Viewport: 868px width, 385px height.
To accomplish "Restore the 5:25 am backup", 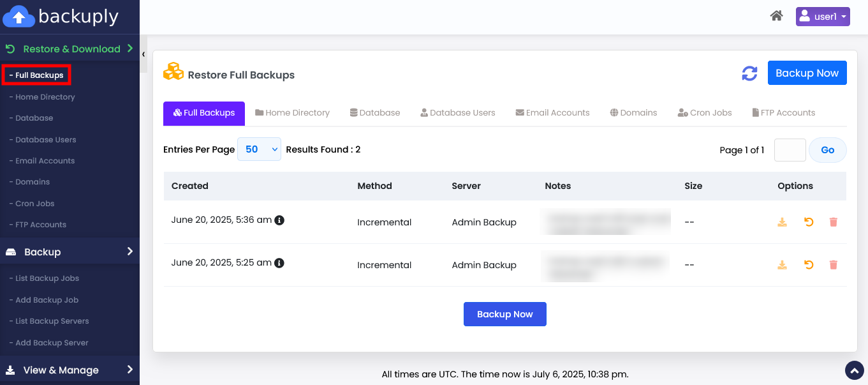I will [x=809, y=265].
